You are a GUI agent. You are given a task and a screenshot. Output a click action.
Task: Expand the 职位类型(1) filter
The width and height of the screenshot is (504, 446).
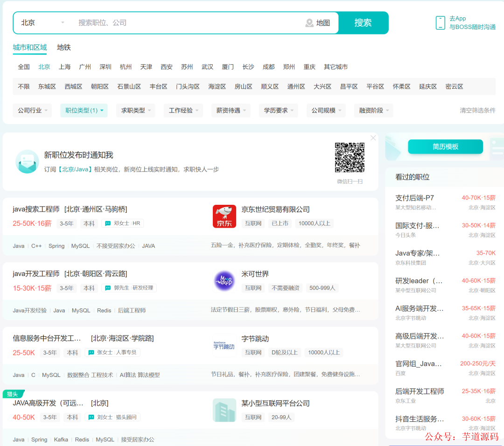pos(84,110)
